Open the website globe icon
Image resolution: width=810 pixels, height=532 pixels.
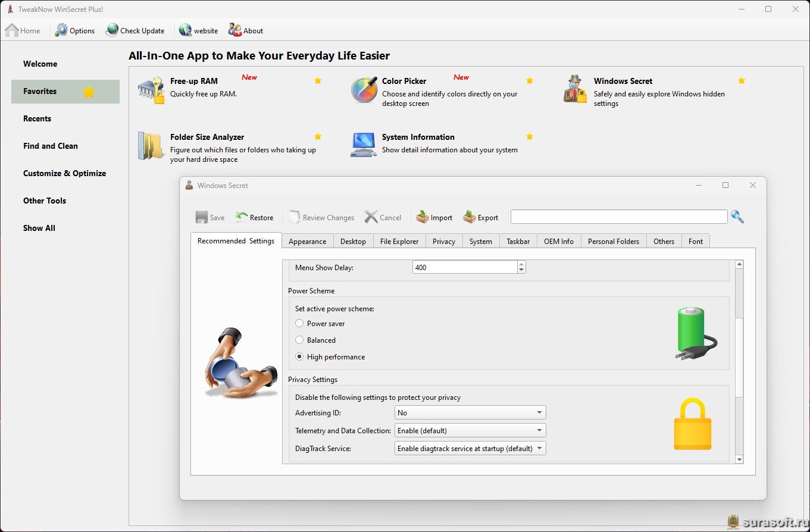click(x=185, y=30)
